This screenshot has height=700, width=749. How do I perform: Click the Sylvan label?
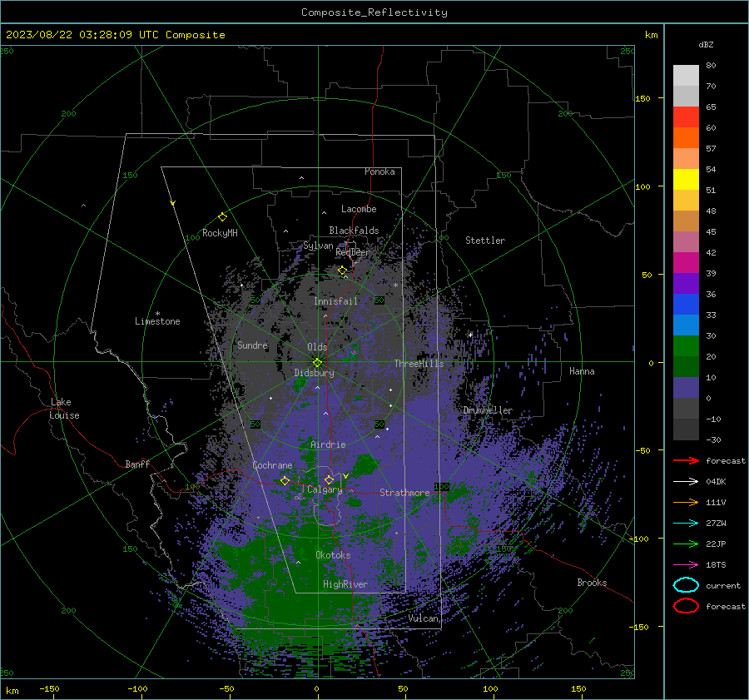[318, 246]
